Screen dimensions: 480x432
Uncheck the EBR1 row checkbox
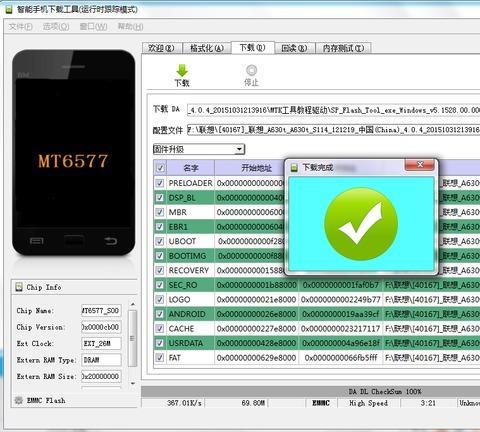(x=160, y=227)
